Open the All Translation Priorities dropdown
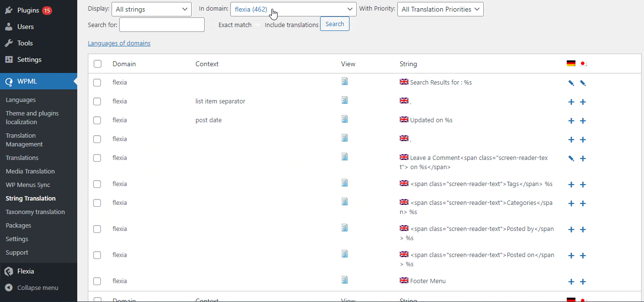This screenshot has width=644, height=302. 440,9
